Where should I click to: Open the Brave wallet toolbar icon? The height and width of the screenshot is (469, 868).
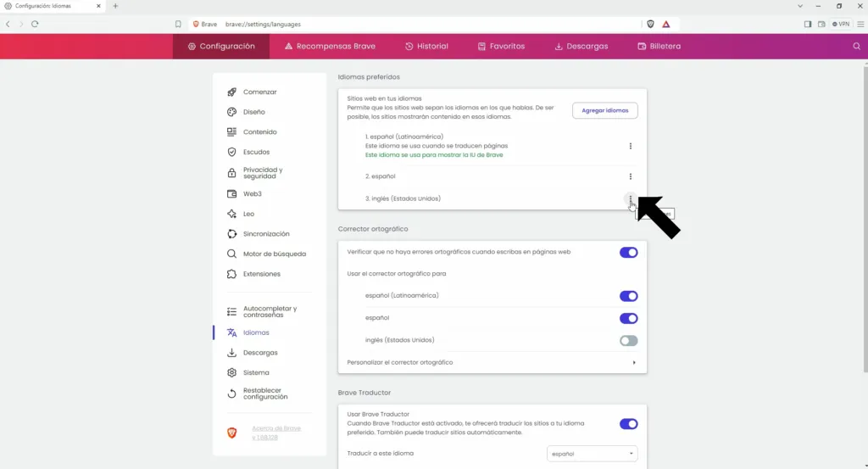[821, 25]
